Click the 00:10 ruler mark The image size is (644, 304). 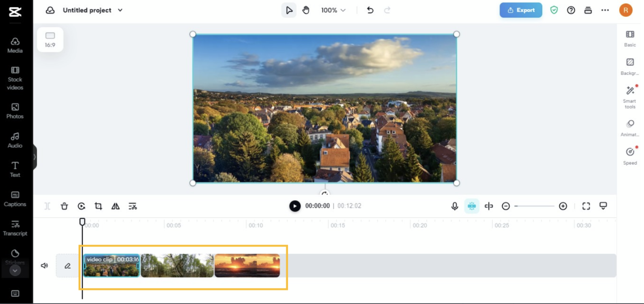coord(256,225)
